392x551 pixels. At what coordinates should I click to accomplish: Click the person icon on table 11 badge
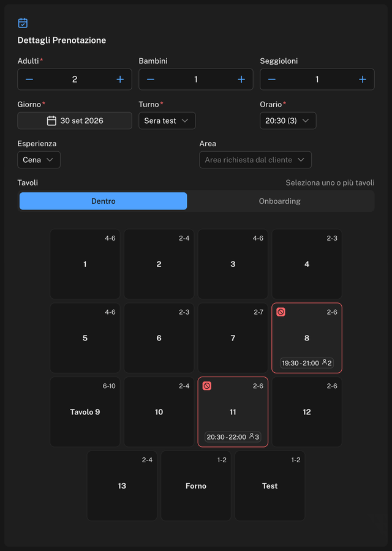click(252, 436)
